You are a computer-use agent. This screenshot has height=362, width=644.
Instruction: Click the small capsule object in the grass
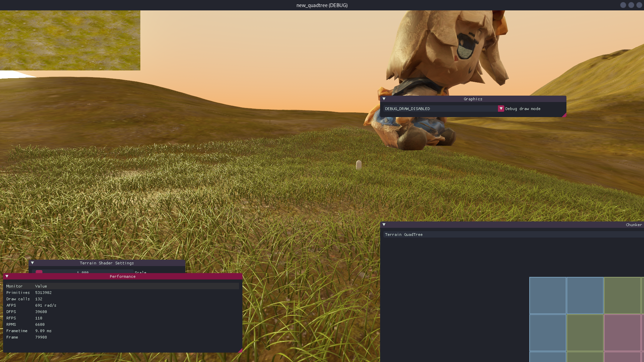click(359, 165)
